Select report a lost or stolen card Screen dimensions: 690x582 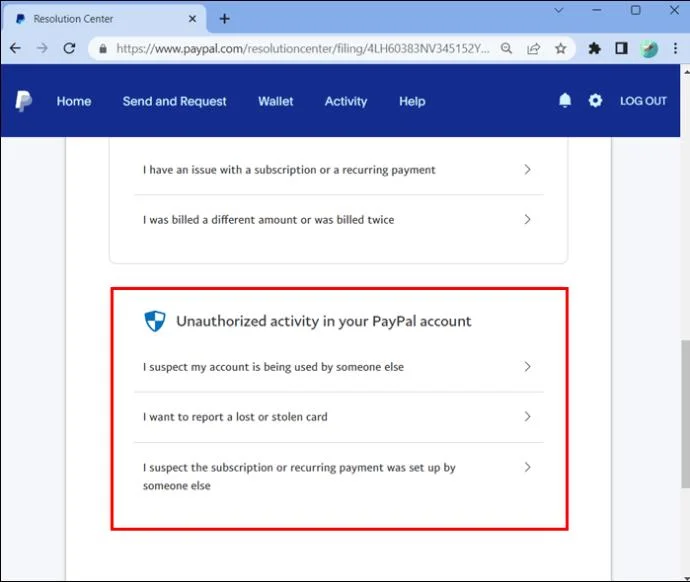point(339,417)
